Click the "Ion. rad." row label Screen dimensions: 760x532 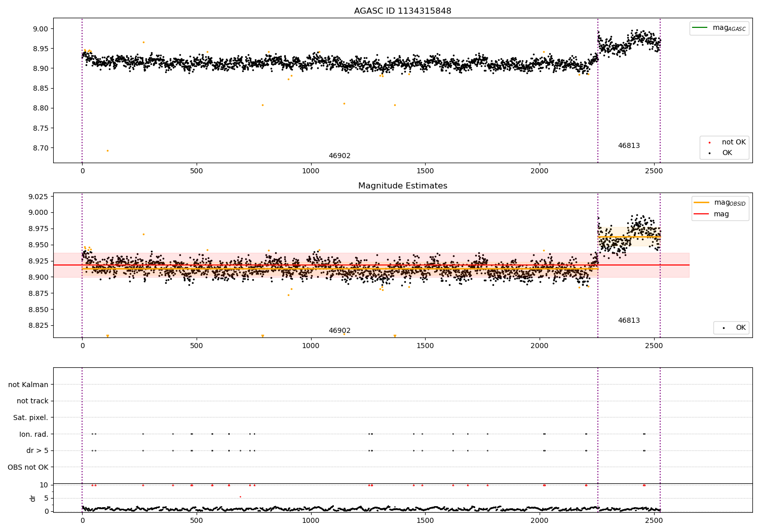click(x=34, y=434)
